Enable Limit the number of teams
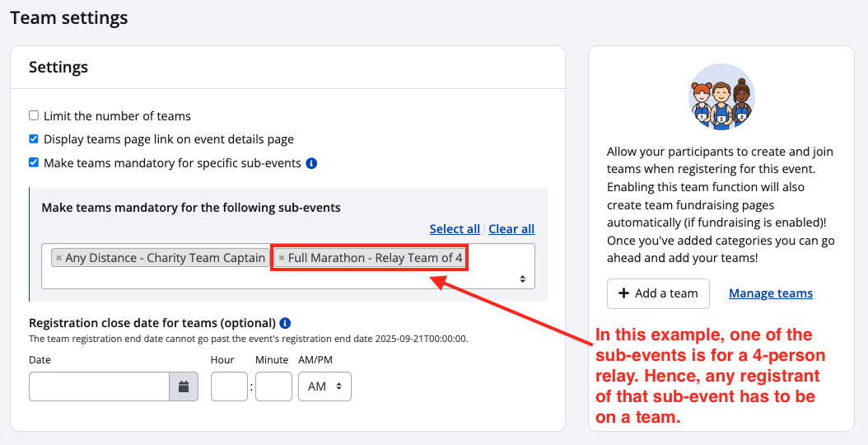 [x=34, y=116]
